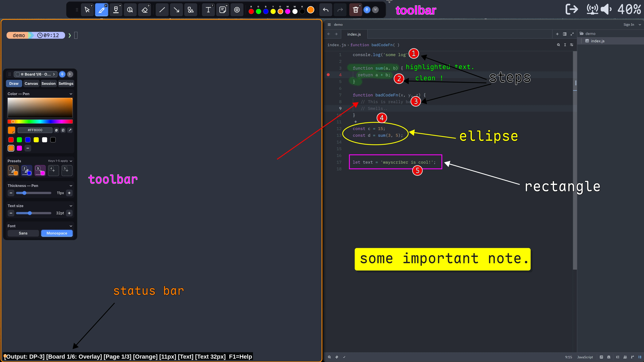Toggle the pin on the side panel
Viewport: 644px width, 362px height.
point(62,74)
